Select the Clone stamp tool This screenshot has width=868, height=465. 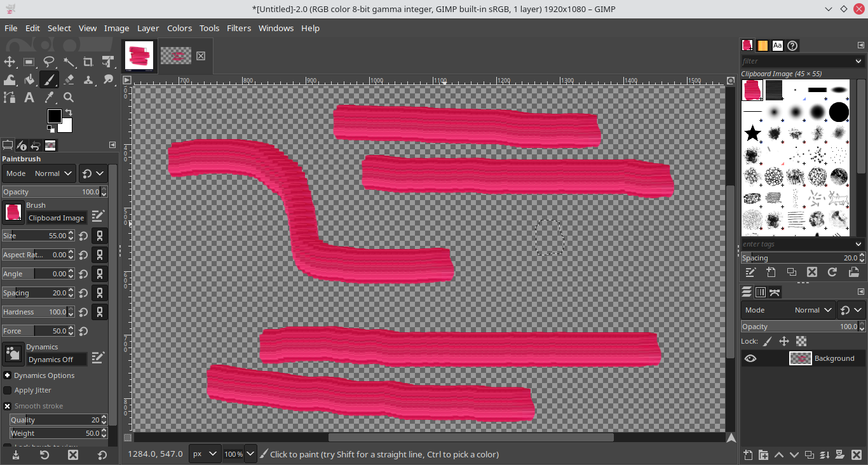(x=88, y=79)
